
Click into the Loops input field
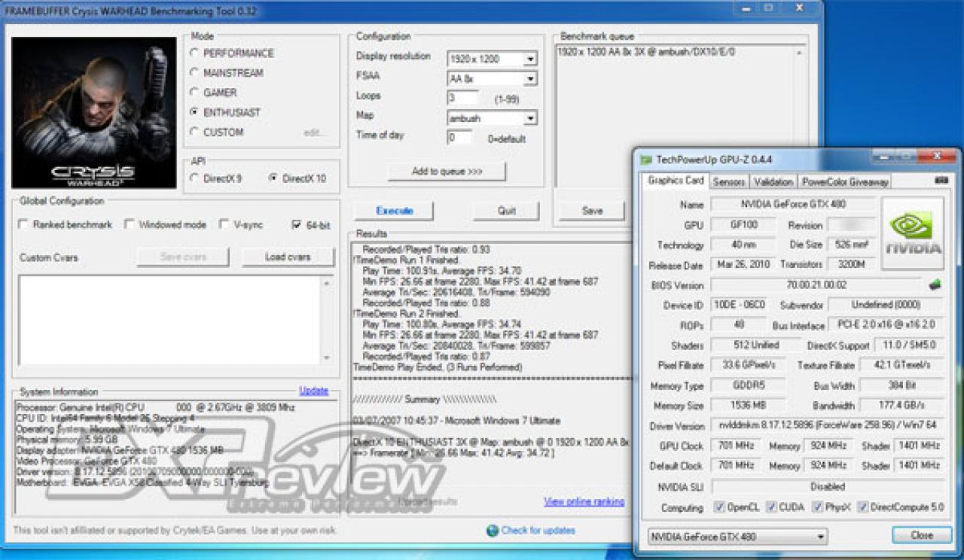463,98
